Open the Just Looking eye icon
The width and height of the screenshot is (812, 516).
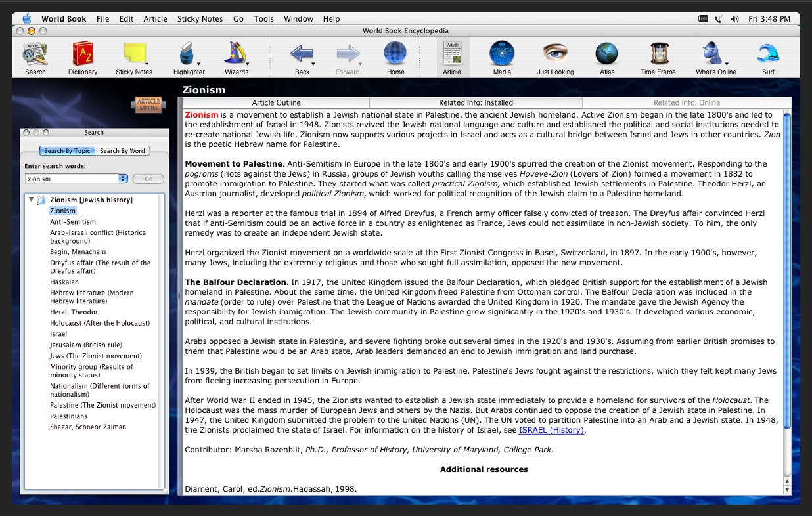(555, 58)
